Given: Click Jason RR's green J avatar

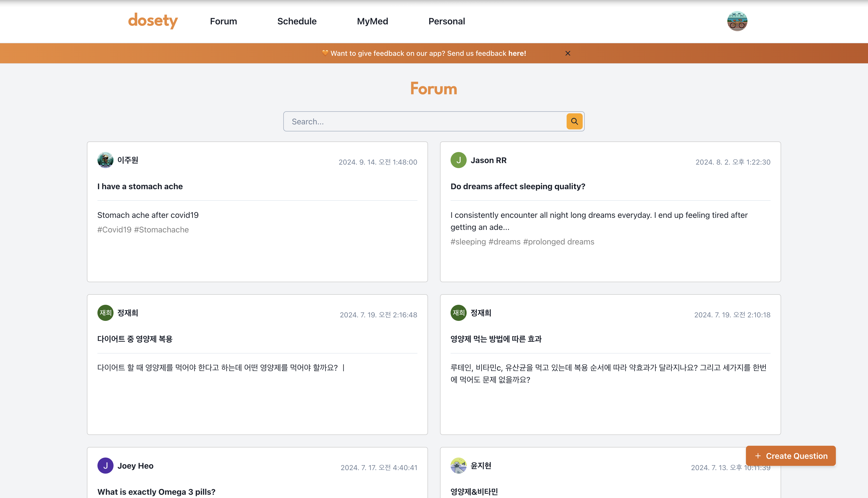Looking at the screenshot, I should pos(458,160).
